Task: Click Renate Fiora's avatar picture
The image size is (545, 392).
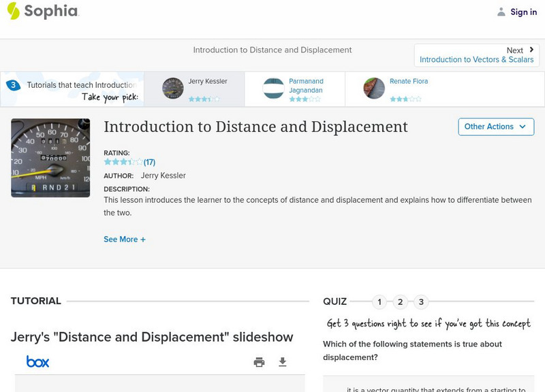Action: [x=373, y=88]
